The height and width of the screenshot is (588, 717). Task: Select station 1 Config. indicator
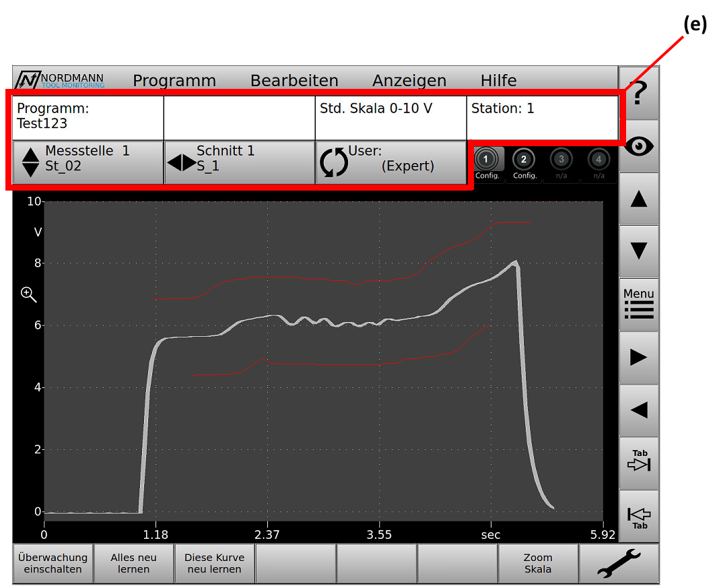pos(487,163)
